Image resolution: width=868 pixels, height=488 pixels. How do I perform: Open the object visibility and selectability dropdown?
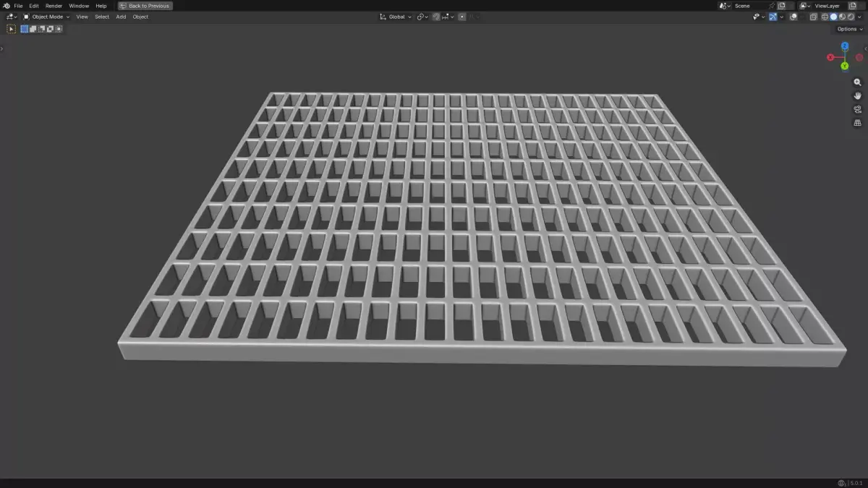(x=759, y=17)
